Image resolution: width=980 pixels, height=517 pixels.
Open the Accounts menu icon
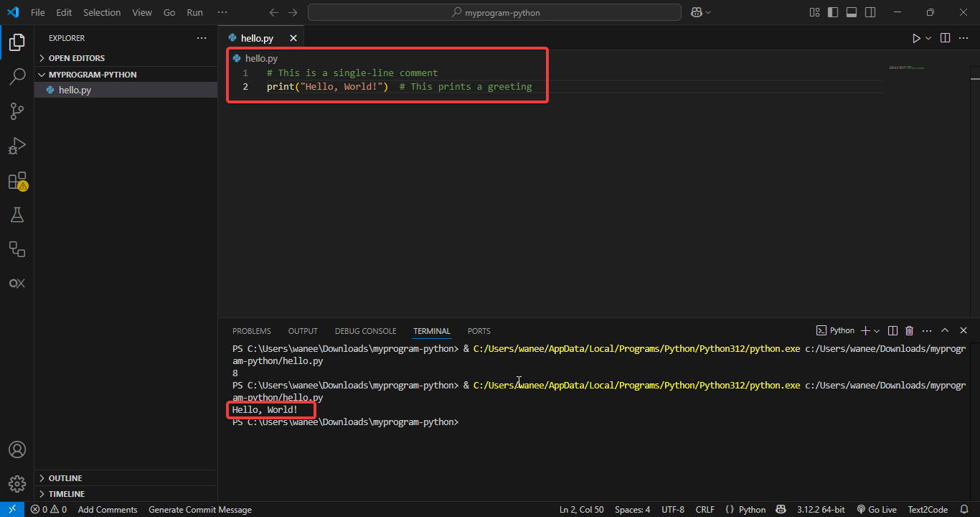pyautogui.click(x=17, y=450)
